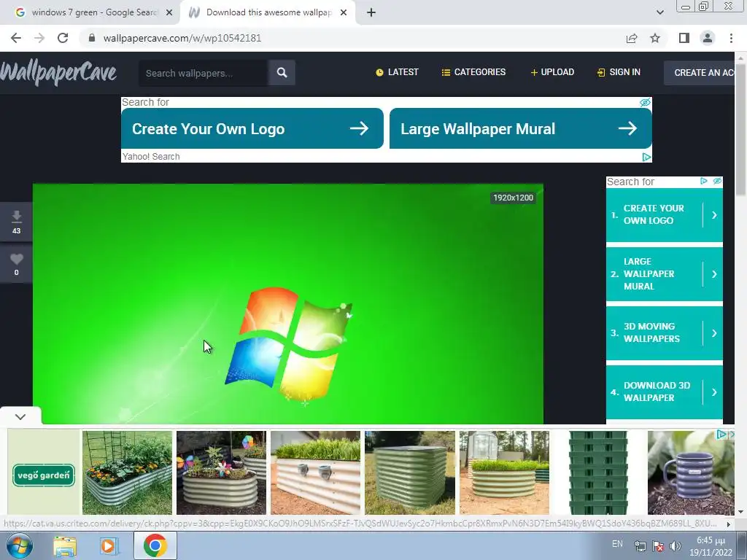Expand Download 3D Wallpaper sidebar arrow
747x560 pixels.
click(x=714, y=392)
